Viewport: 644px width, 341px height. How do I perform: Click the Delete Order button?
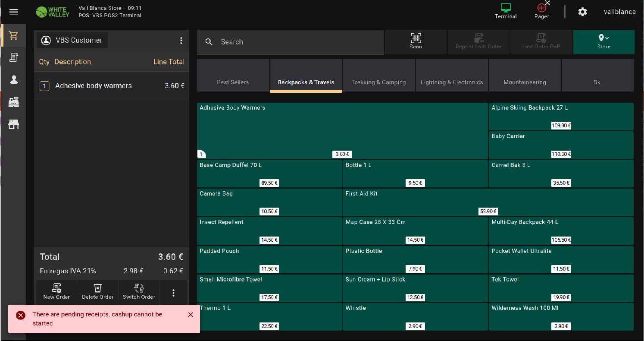(98, 292)
